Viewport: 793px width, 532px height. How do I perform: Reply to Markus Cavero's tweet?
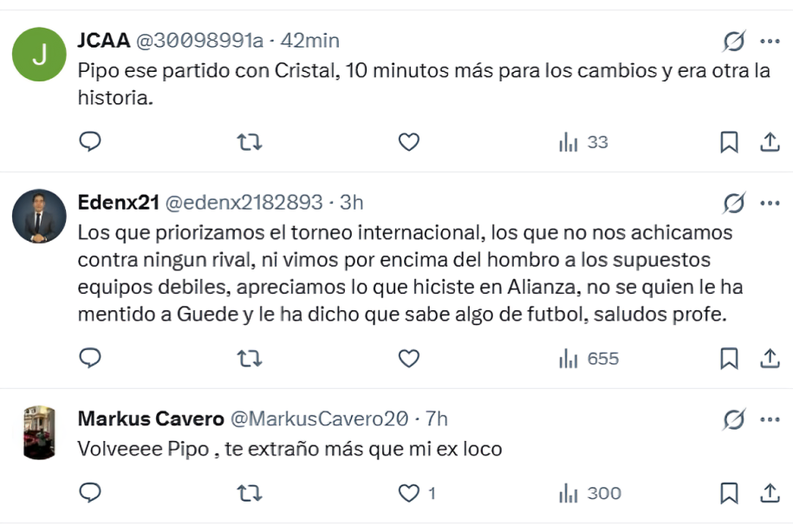[90, 492]
